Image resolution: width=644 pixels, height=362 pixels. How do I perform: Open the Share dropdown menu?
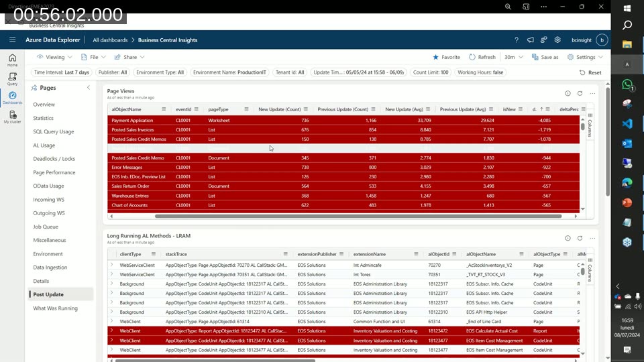point(129,57)
